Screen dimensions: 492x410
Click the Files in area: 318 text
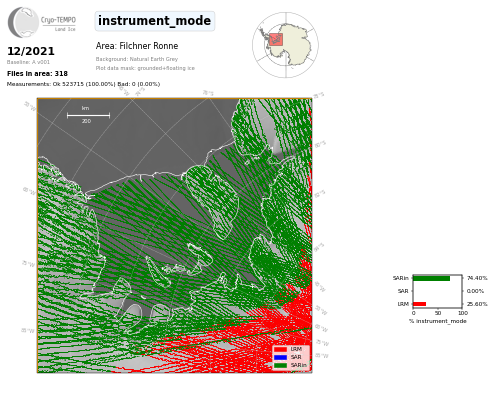[x=37, y=74]
